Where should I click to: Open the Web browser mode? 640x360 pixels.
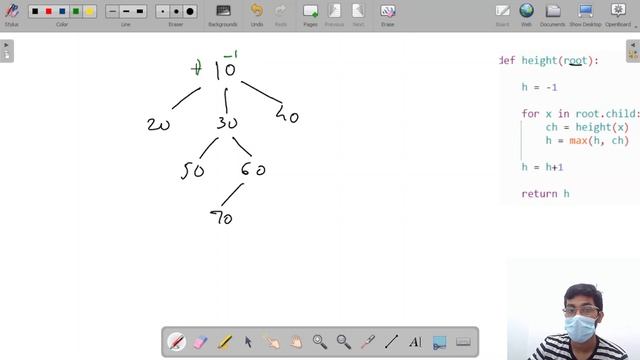pos(527,15)
